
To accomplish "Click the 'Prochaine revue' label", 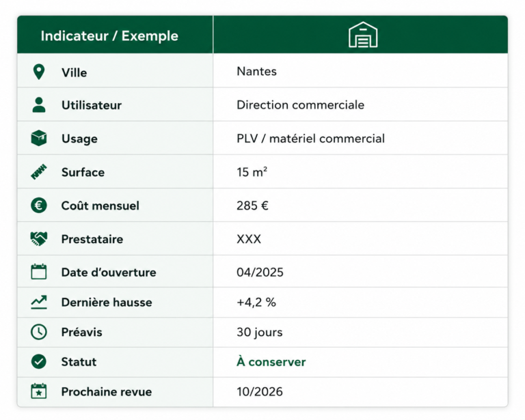I will [107, 391].
